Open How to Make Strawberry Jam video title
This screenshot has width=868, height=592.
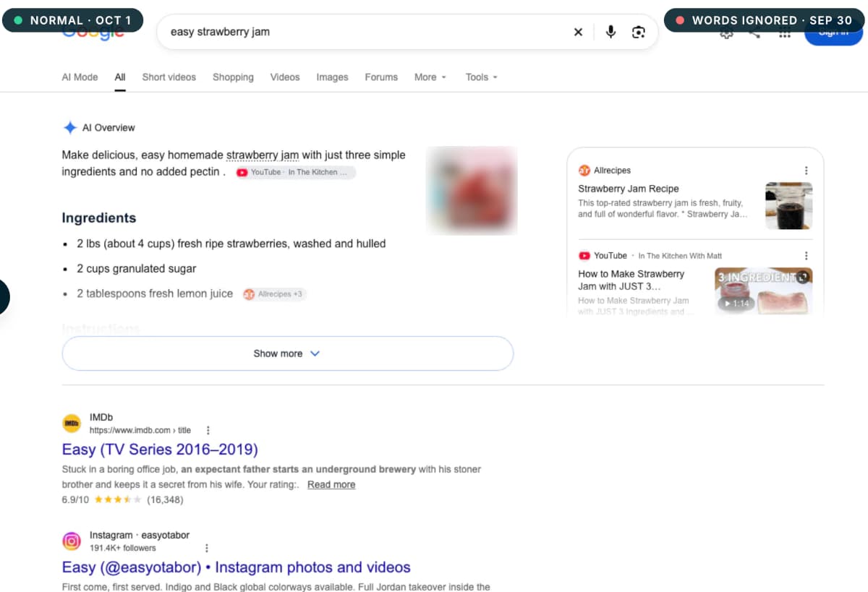631,280
